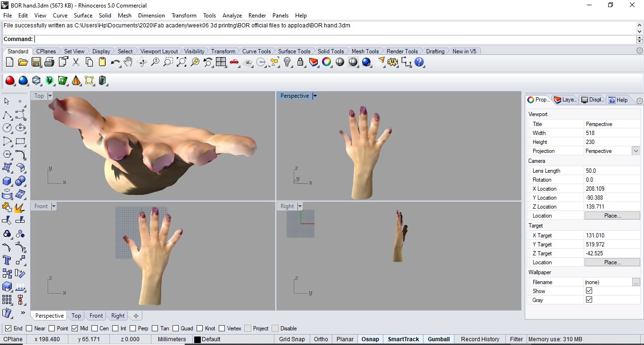
Task: Select the arrow object selection tool
Action: coord(7,101)
